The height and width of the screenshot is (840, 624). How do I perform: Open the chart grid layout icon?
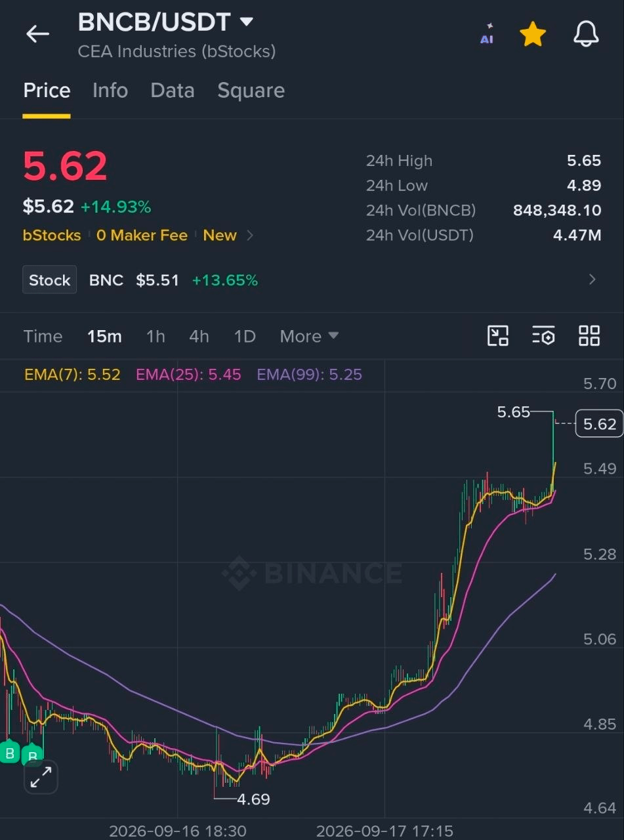589,336
